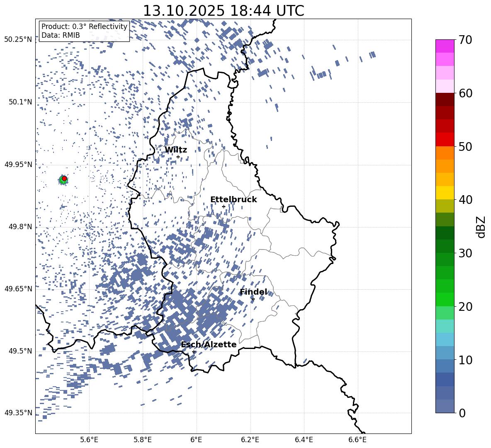Click the magenta top colorbar swatch
Screen dimensions: 491x448
[x=445, y=46]
